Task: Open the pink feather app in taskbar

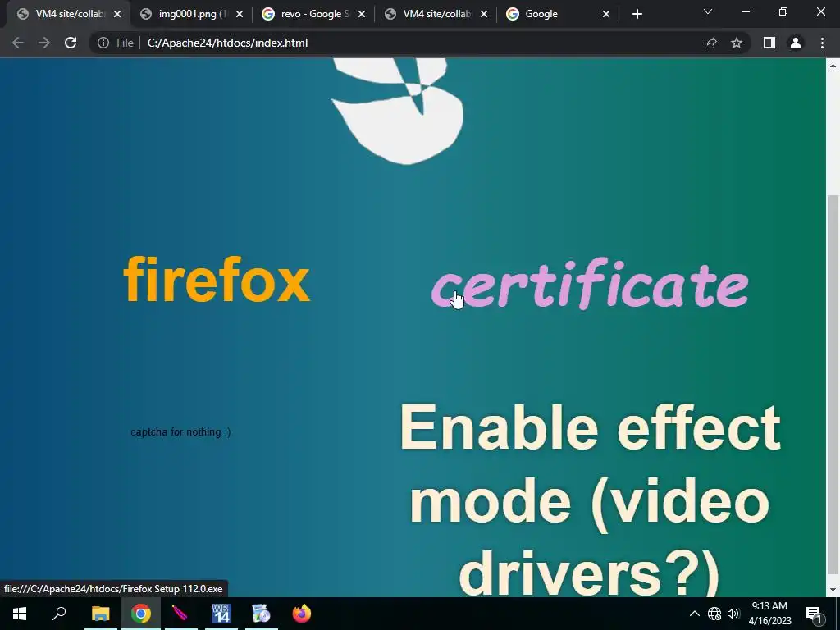Action: click(x=180, y=614)
